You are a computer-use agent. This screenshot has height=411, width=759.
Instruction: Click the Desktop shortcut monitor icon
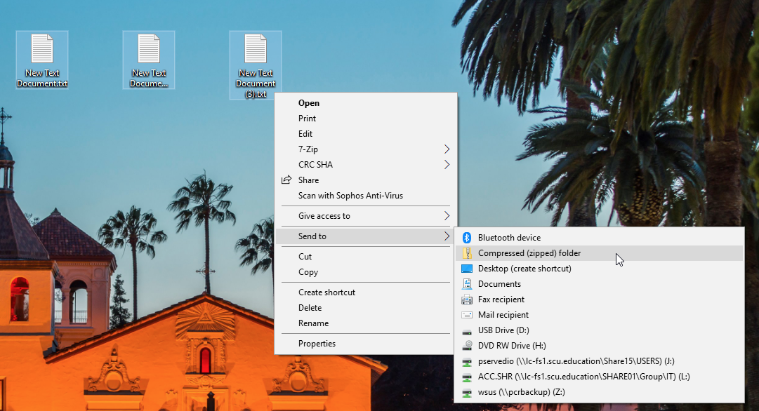(467, 269)
